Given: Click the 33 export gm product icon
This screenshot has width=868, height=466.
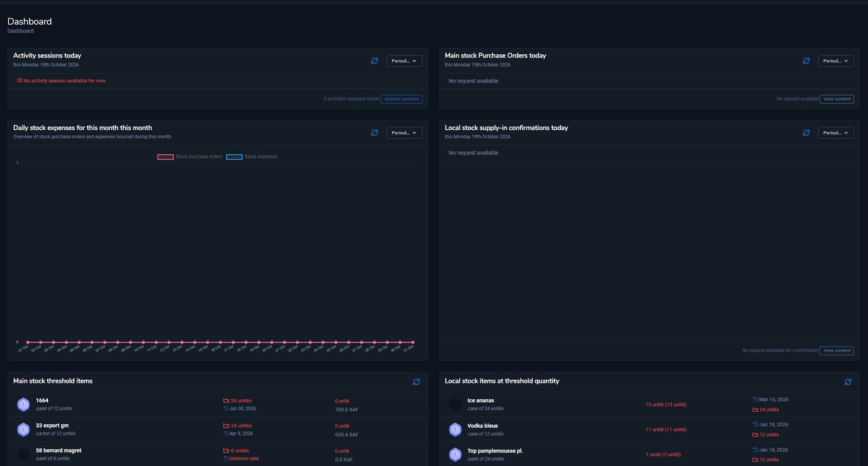Looking at the screenshot, I should (23, 430).
